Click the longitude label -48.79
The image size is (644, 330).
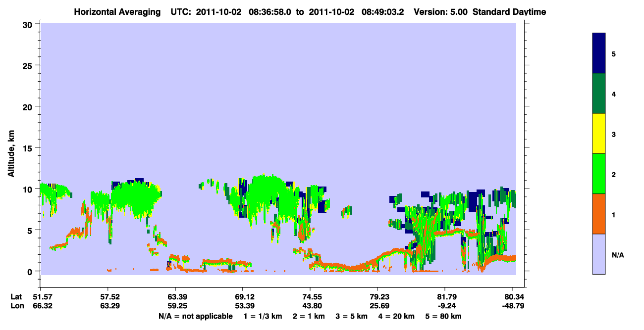[x=512, y=306]
